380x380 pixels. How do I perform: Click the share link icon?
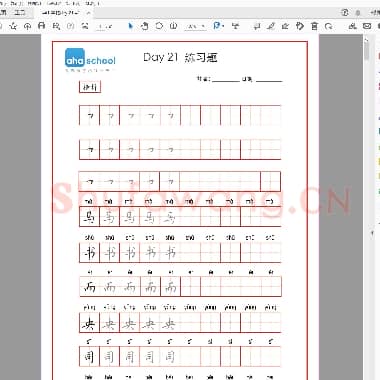pyautogui.click(x=352, y=26)
